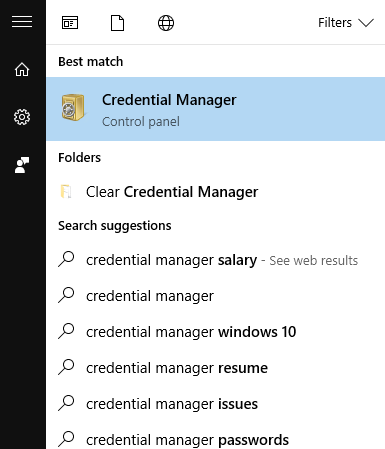Filter results by Documents icon
The image size is (385, 449).
pos(117,23)
